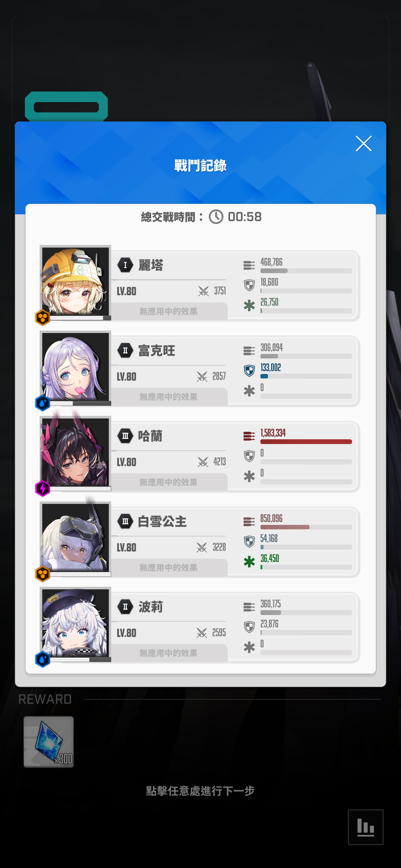Click 哈蘭's red damage bar
The image size is (401, 868).
point(306,442)
